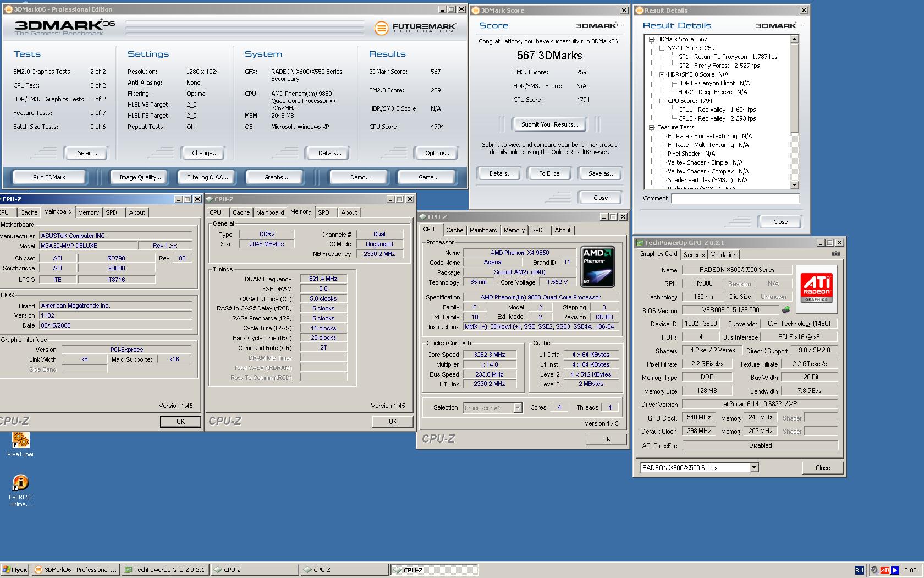The width and height of the screenshot is (924, 578).
Task: Open the Validation tab in GPU-Z
Action: coord(723,255)
